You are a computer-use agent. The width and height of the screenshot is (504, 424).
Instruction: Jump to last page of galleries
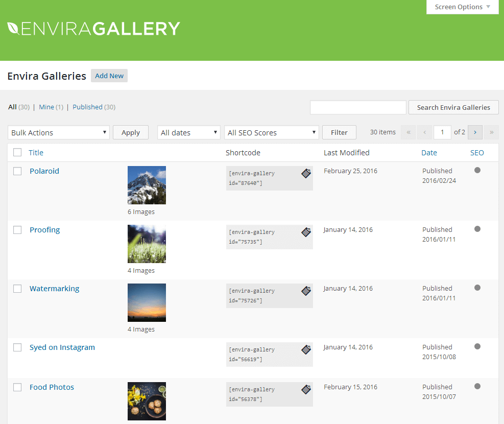491,132
